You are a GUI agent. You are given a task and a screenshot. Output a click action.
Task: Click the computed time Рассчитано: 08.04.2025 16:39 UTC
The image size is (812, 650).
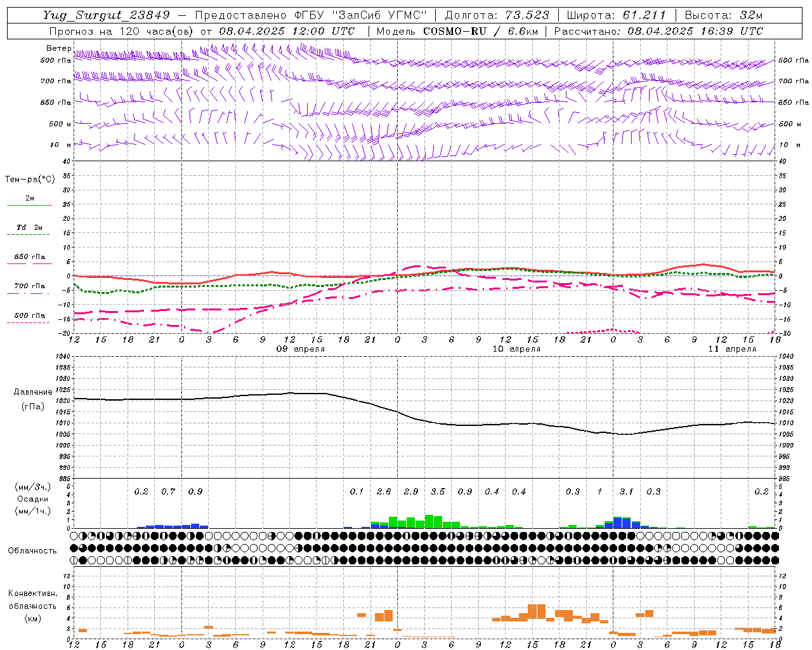(x=658, y=31)
